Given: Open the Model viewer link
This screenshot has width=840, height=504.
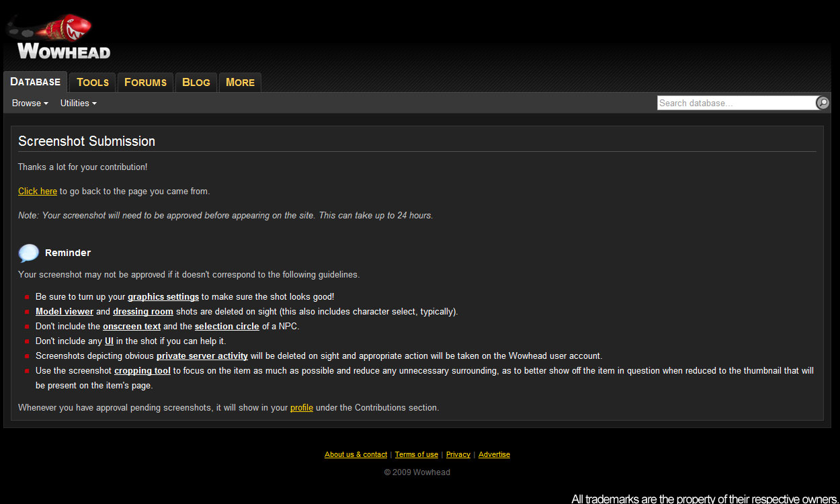Looking at the screenshot, I should click(x=65, y=311).
